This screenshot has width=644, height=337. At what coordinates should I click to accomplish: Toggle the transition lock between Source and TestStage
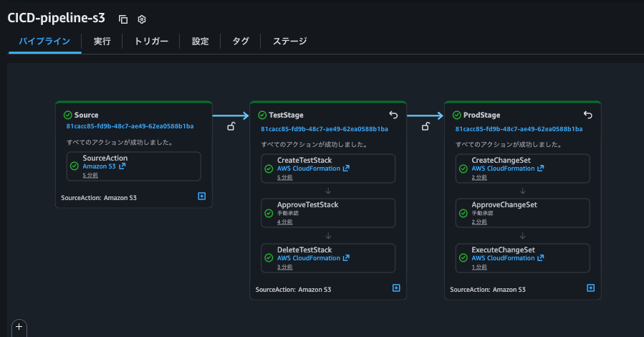(x=231, y=127)
